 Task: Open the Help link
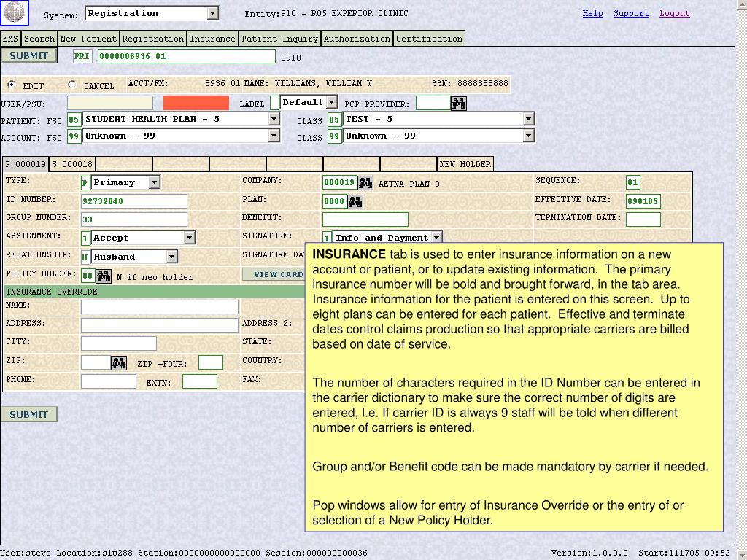click(x=592, y=13)
